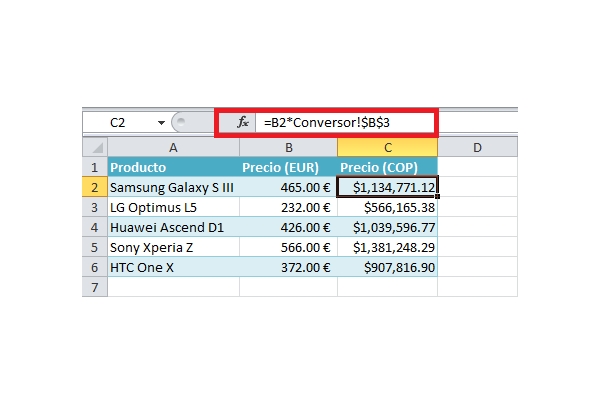Click the Select All corner triangle
The height and width of the screenshot is (400, 600).
pos(95,147)
